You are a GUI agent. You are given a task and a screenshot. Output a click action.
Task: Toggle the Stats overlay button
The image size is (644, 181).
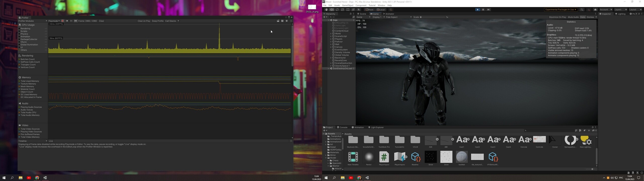(583, 17)
